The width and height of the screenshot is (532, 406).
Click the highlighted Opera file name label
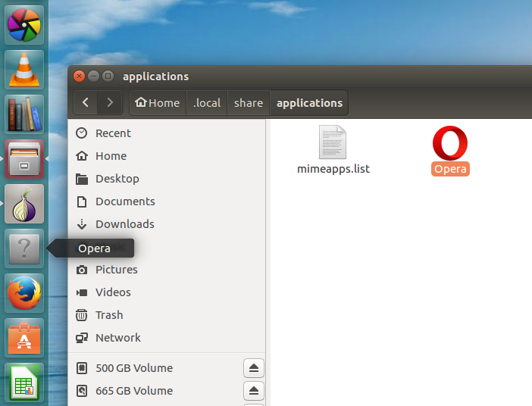click(450, 169)
